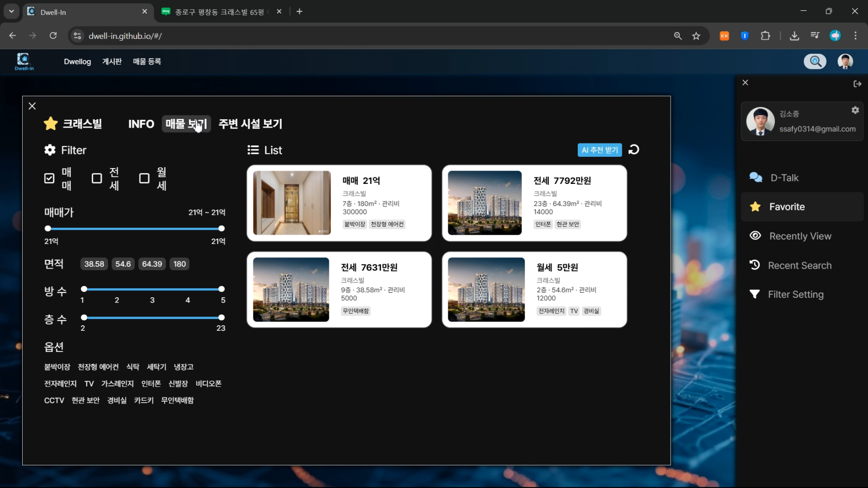Click the AI 추천 받기 button
The height and width of the screenshot is (488, 868).
600,150
